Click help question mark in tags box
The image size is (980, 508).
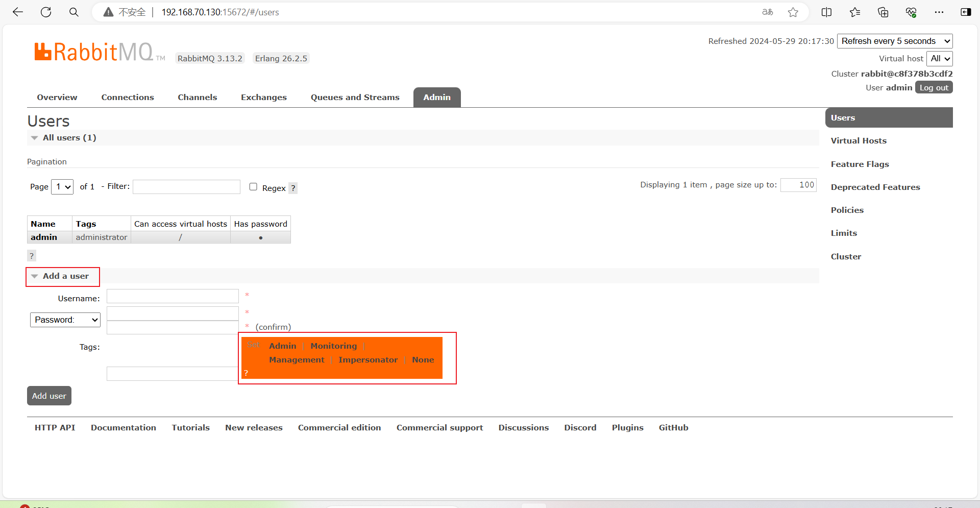(x=246, y=373)
